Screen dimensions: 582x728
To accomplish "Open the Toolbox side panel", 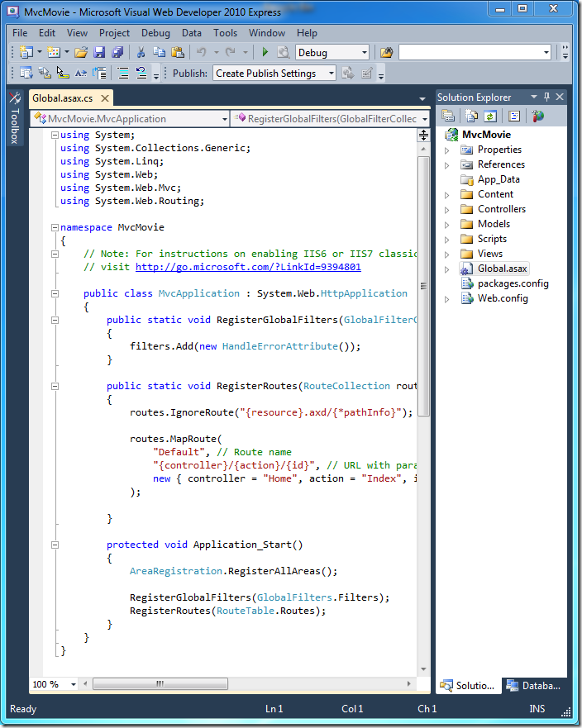I will pyautogui.click(x=14, y=120).
